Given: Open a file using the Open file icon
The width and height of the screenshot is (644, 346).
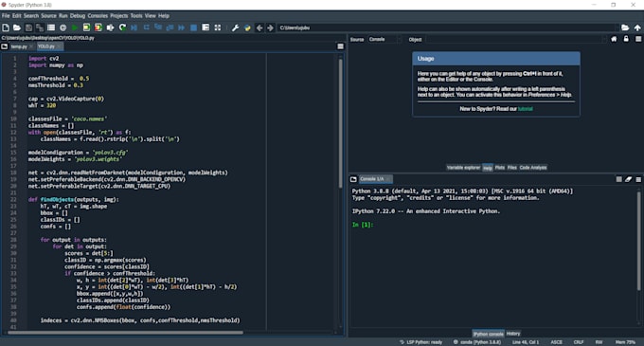Looking at the screenshot, I should (x=17, y=27).
